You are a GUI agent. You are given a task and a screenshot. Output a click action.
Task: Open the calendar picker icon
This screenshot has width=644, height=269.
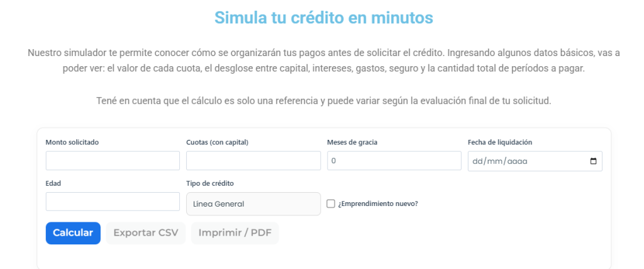click(x=593, y=161)
